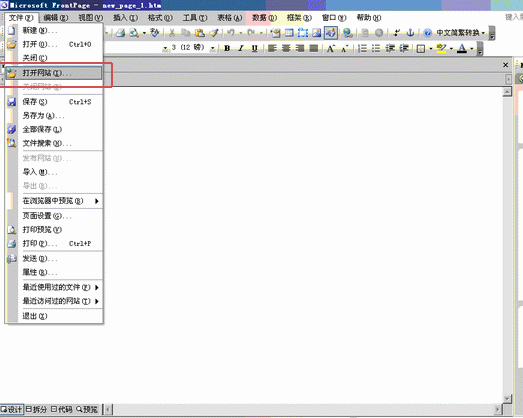Click the Decrease Font Size icon
This screenshot has width=523, height=418.
pos(345,48)
